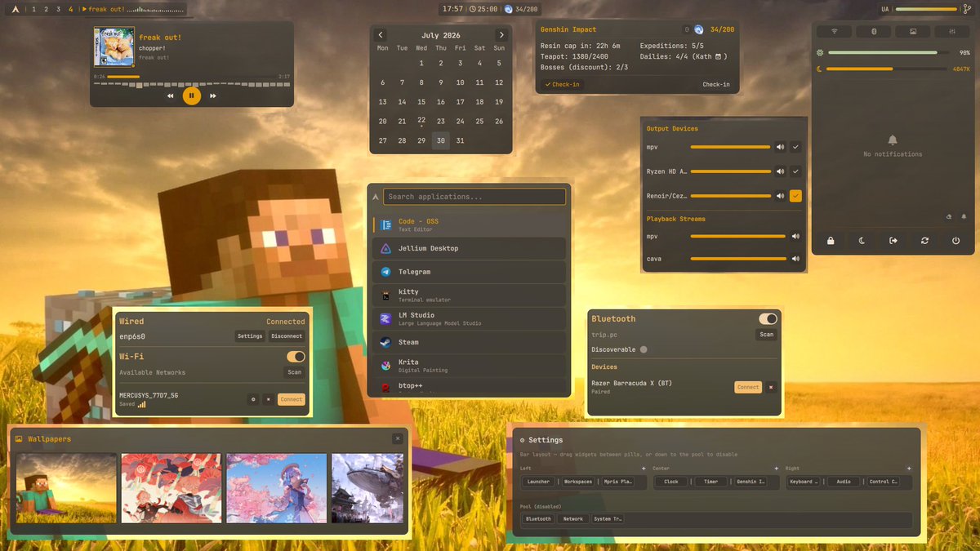Click the timer clock icon showing 25:00
Viewport: 980px width, 551px height.
tap(473, 9)
